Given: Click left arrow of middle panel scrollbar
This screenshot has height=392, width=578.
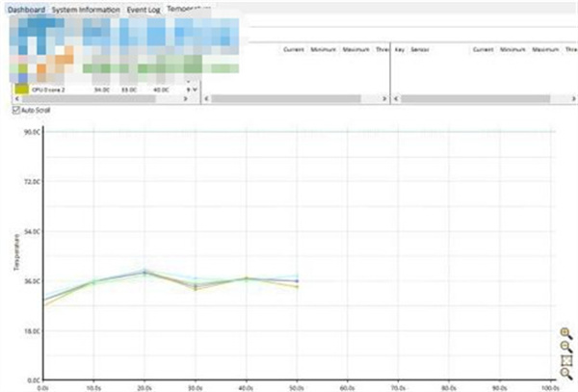Looking at the screenshot, I should (206, 99).
